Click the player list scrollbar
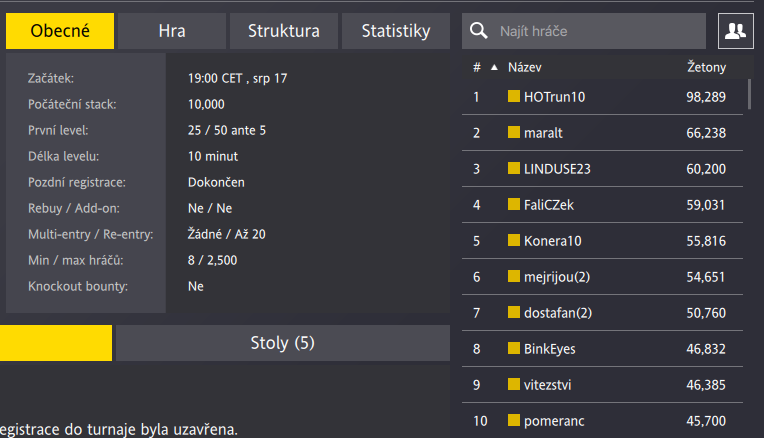Image resolution: width=764 pixels, height=438 pixels. pyautogui.click(x=749, y=94)
